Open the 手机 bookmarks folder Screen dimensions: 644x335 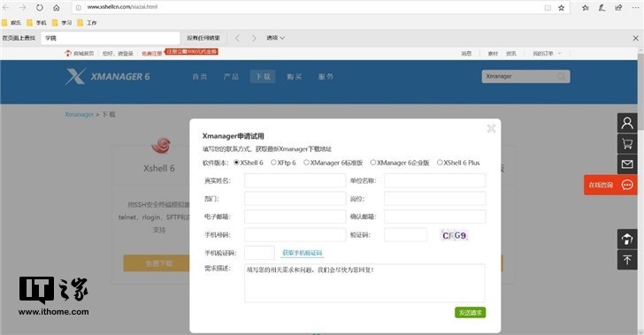coord(36,23)
